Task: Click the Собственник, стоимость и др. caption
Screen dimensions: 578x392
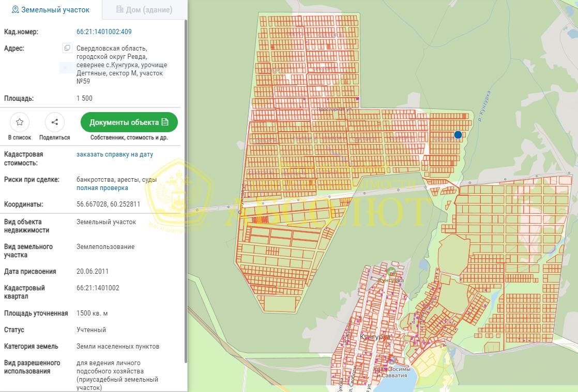Action: (129, 137)
